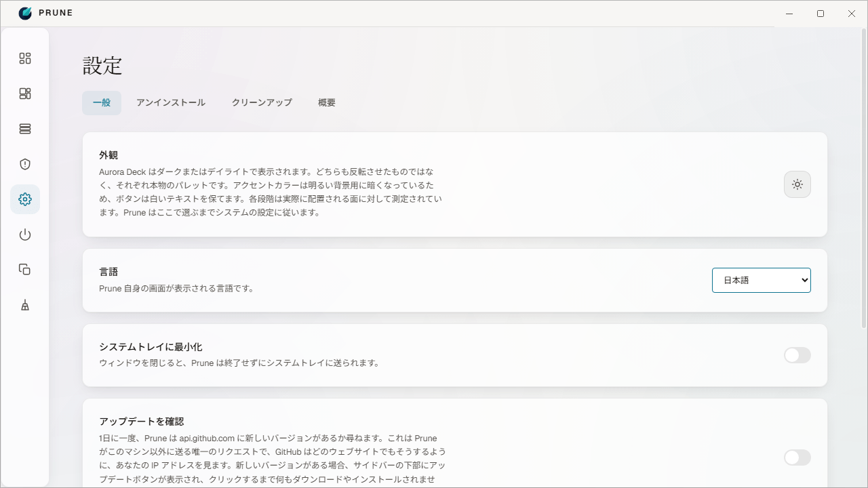Enable アップデートを確認 switch
Image resolution: width=868 pixels, height=488 pixels.
797,457
